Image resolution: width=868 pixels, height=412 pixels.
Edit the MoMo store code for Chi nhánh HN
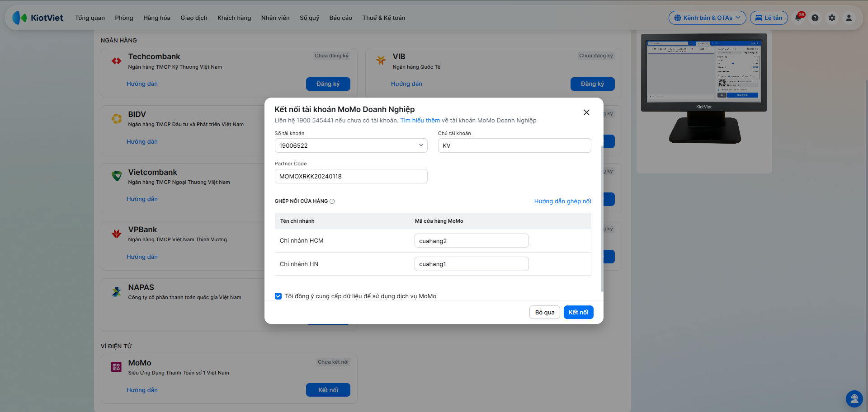coord(472,264)
